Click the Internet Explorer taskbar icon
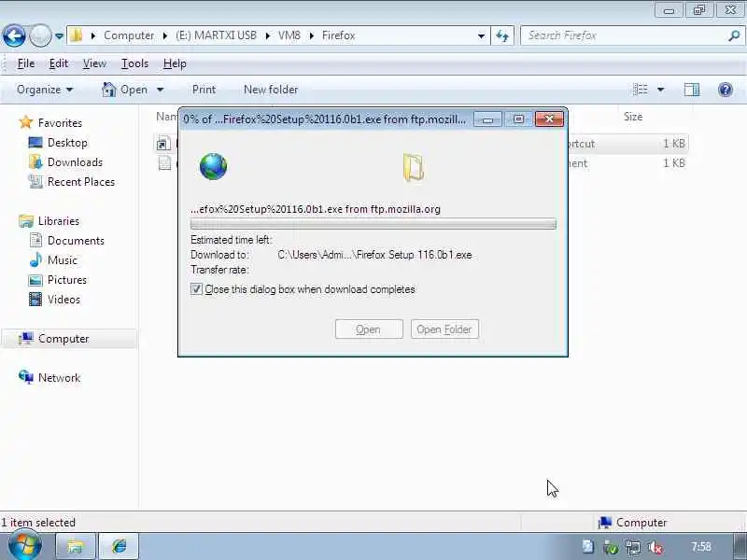Image resolution: width=747 pixels, height=560 pixels. pyautogui.click(x=120, y=546)
